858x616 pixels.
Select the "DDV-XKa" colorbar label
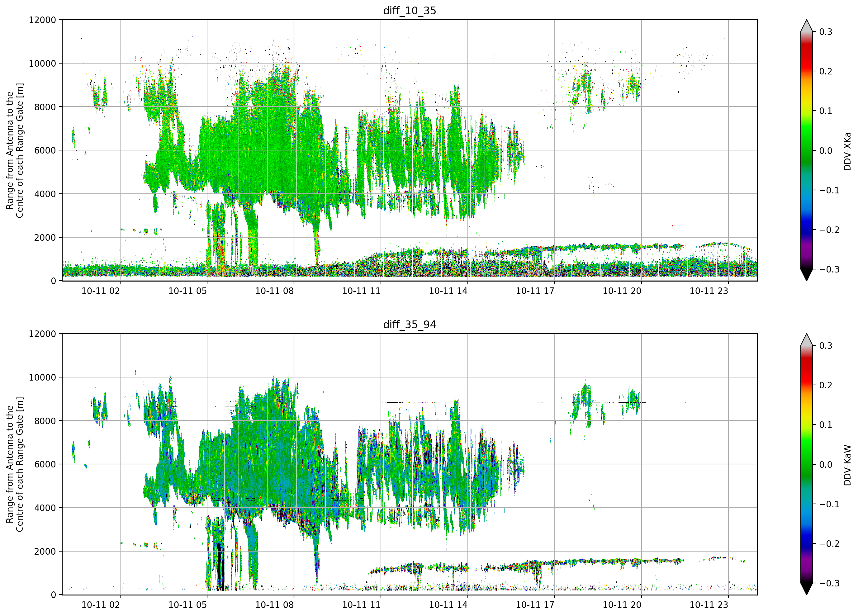coord(847,151)
